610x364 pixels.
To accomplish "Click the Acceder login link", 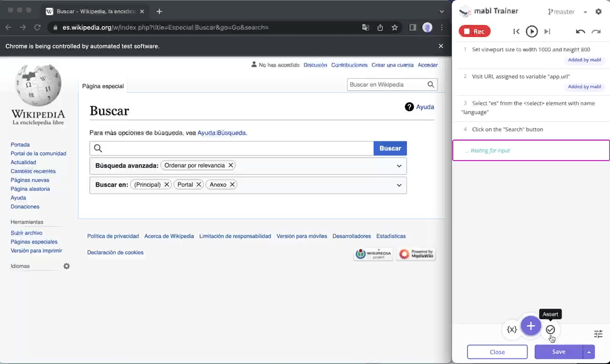I will tap(427, 65).
